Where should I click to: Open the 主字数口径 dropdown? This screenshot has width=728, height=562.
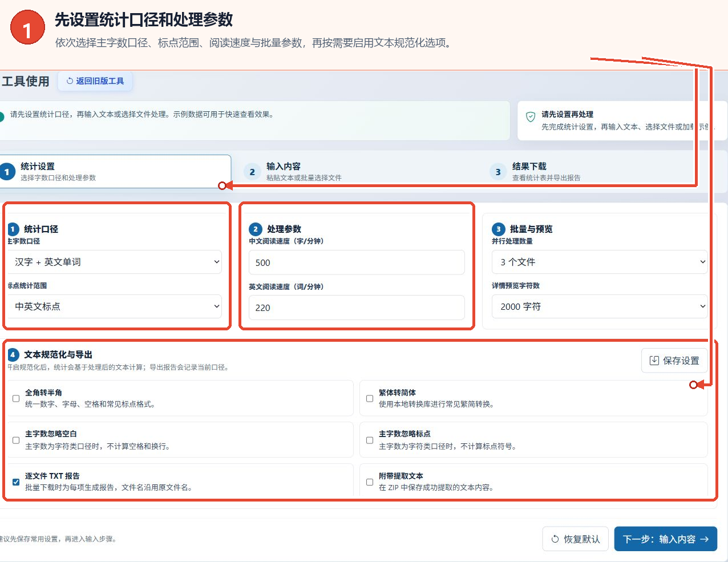115,262
